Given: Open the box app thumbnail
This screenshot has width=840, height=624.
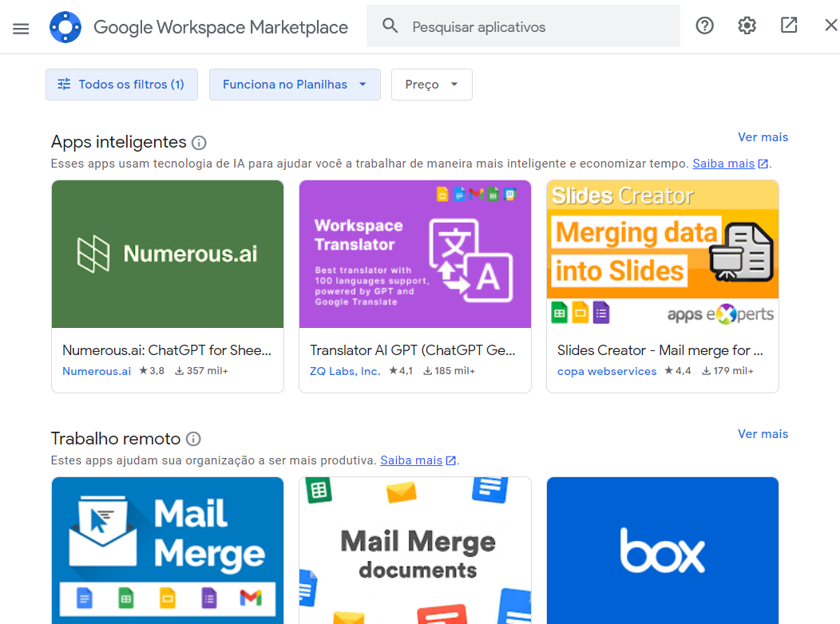Looking at the screenshot, I should click(663, 551).
